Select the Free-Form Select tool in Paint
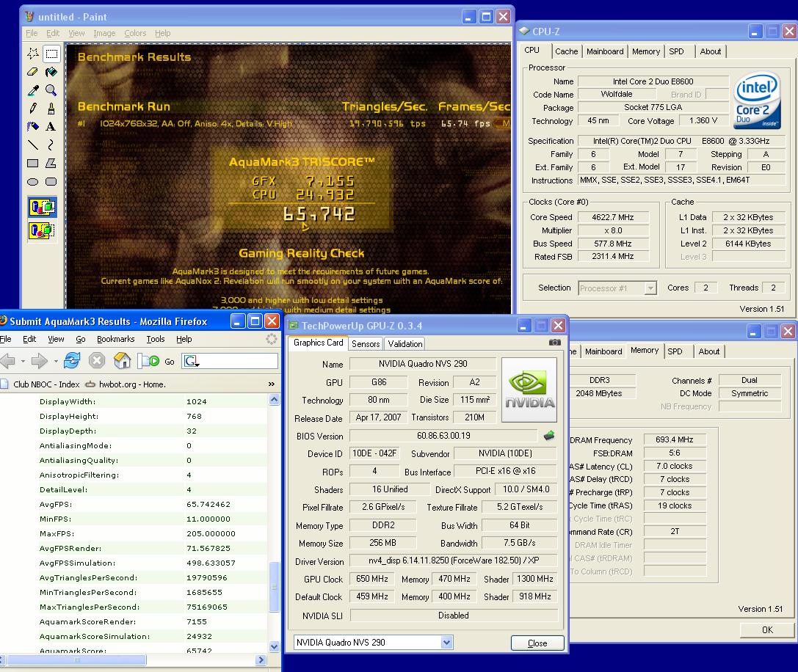This screenshot has width=798, height=672. click(x=33, y=54)
